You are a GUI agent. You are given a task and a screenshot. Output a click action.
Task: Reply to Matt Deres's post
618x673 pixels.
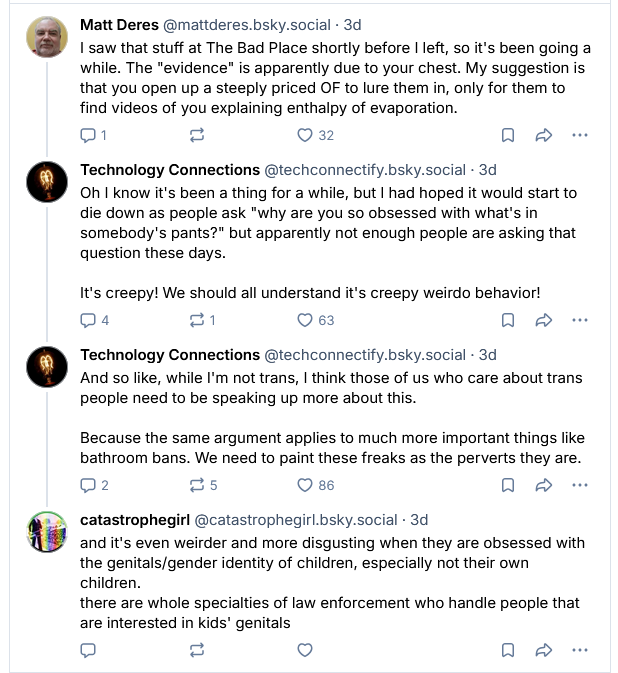pos(87,135)
